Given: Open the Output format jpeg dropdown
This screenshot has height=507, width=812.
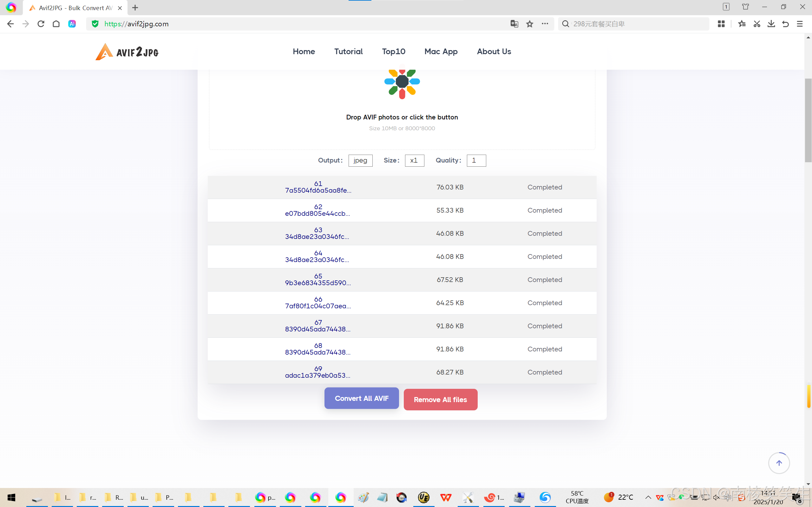Looking at the screenshot, I should pos(360,160).
